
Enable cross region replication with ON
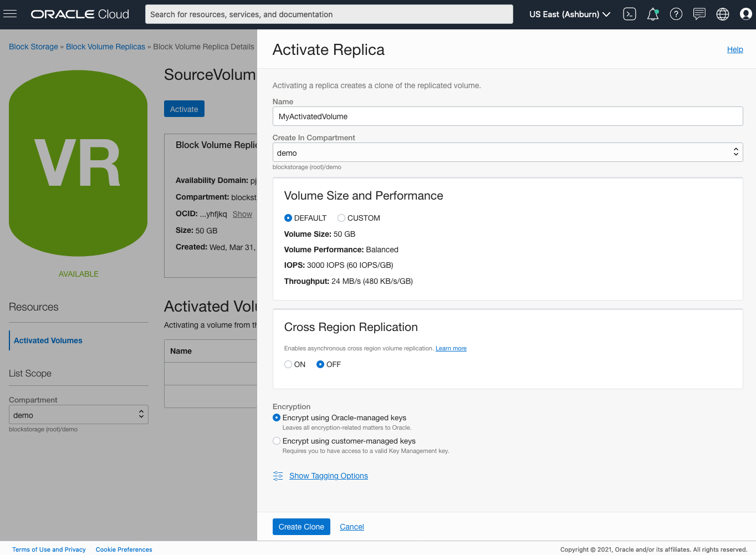pos(288,364)
